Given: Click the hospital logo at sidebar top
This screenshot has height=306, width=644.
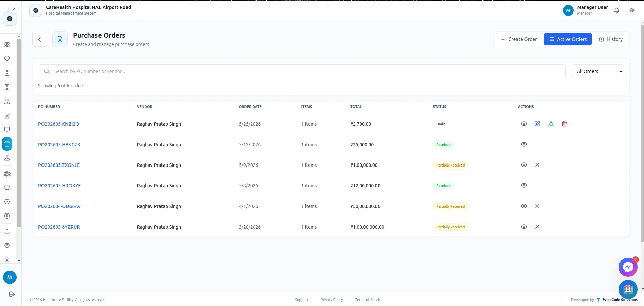Looking at the screenshot, I should point(10,19).
